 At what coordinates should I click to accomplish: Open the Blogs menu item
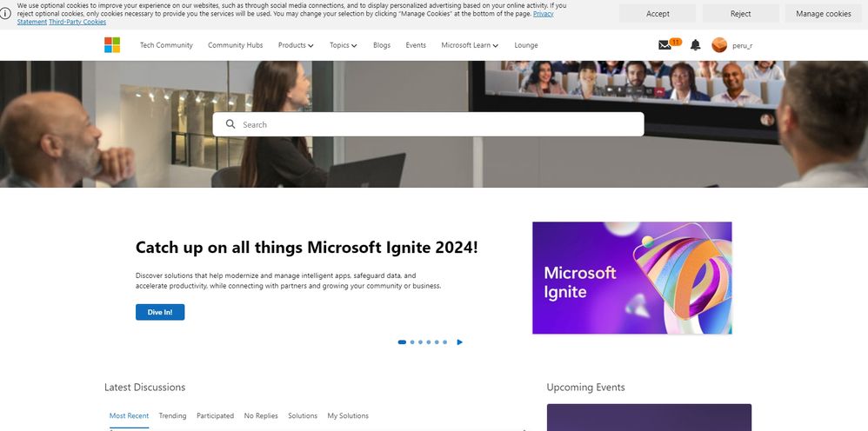(x=382, y=45)
